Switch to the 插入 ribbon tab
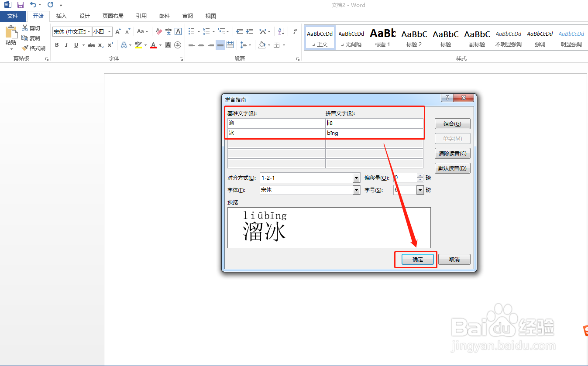The width and height of the screenshot is (588, 366). [x=61, y=16]
